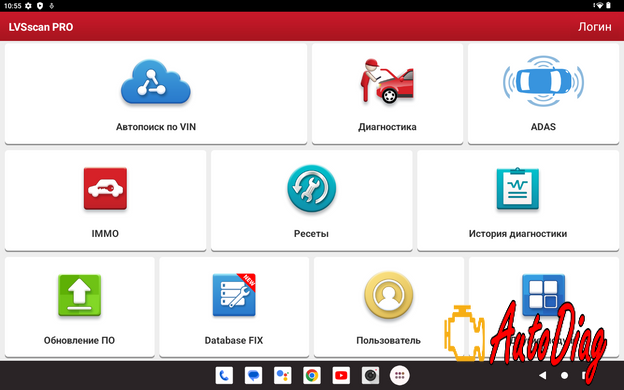Open the Camera app in dock

pos(370,375)
